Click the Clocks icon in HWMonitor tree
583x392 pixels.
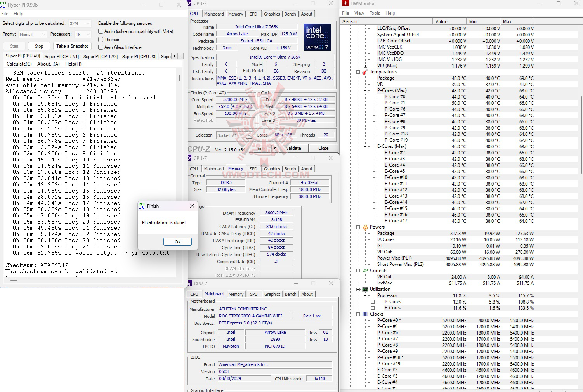click(365, 314)
